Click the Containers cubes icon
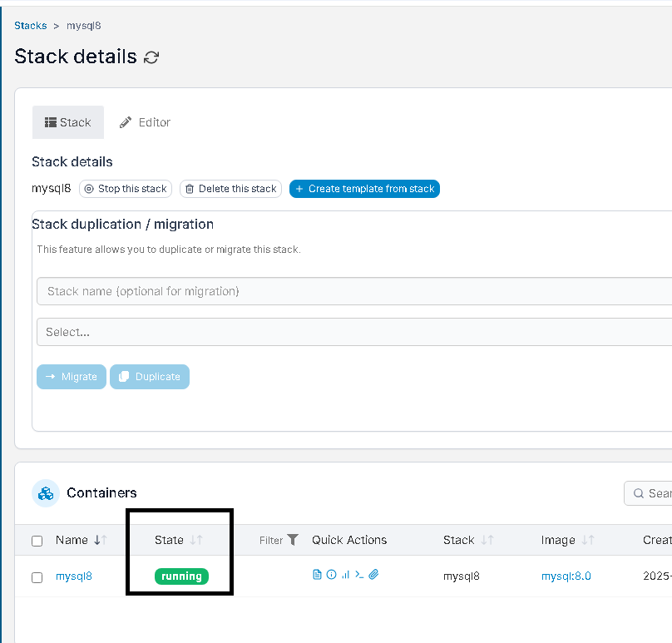Image resolution: width=672 pixels, height=643 pixels. click(46, 493)
